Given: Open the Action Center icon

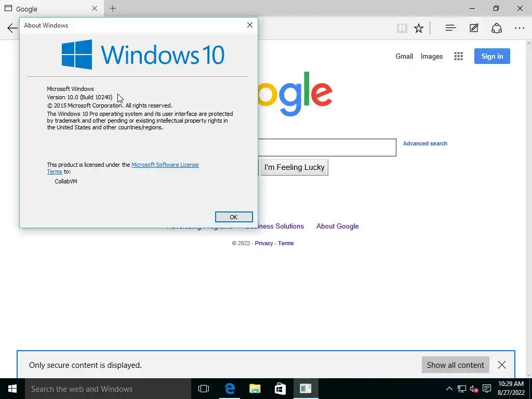Looking at the screenshot, I should [486, 389].
